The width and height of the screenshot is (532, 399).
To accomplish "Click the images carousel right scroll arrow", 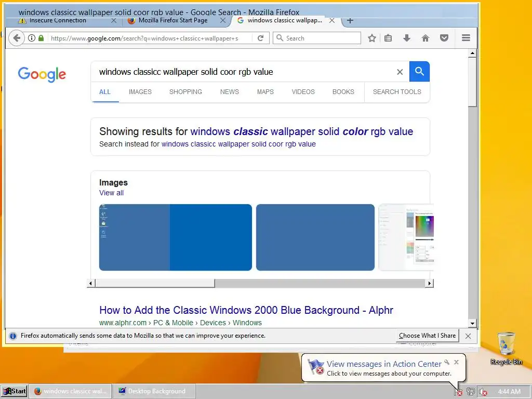I will pos(430,283).
